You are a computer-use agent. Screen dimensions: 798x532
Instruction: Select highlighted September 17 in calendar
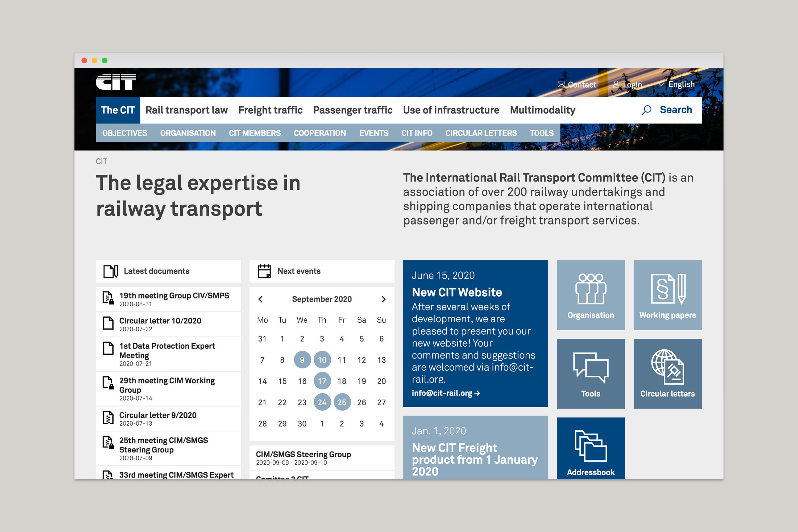point(322,381)
